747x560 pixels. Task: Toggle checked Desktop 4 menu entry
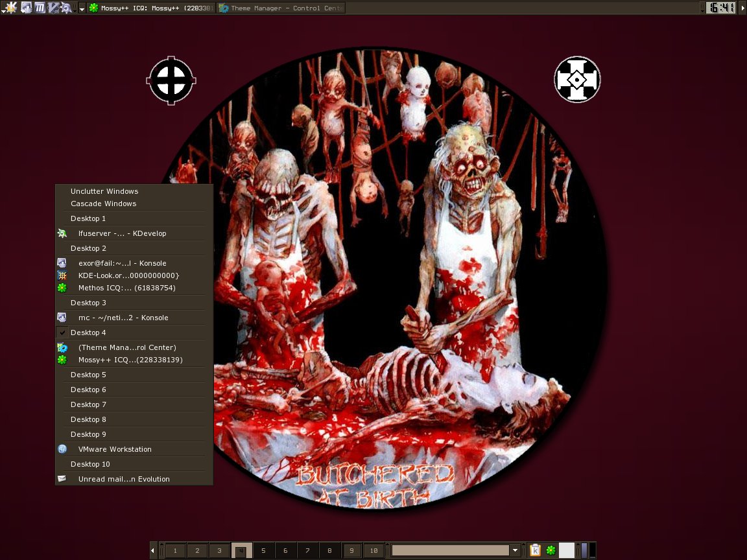pyautogui.click(x=134, y=332)
